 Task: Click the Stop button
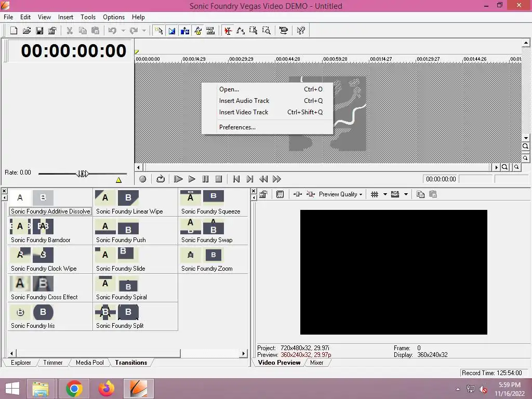[x=219, y=179]
